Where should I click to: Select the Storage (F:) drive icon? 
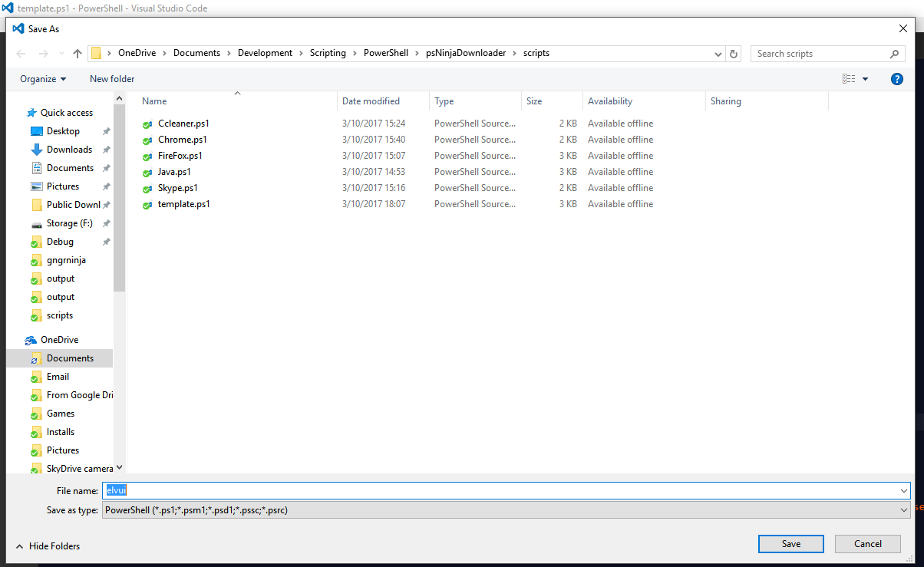37,223
